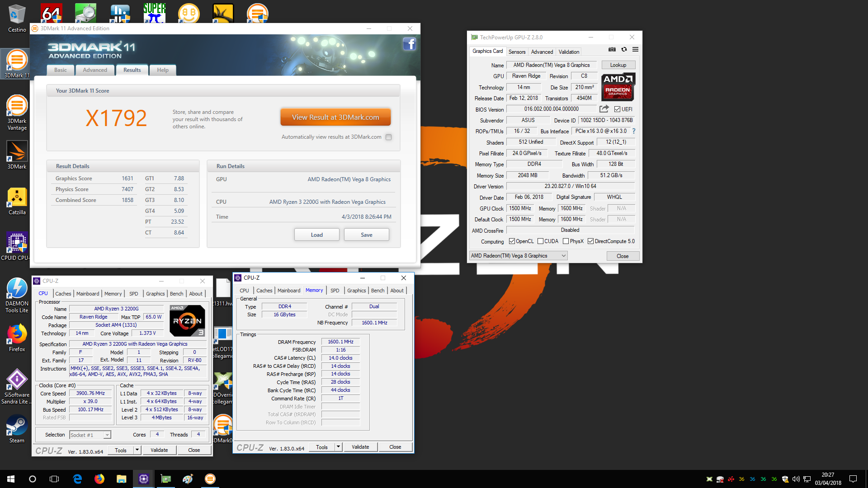The height and width of the screenshot is (488, 868).
Task: Click the Close button in GPU-Z
Action: (x=623, y=256)
